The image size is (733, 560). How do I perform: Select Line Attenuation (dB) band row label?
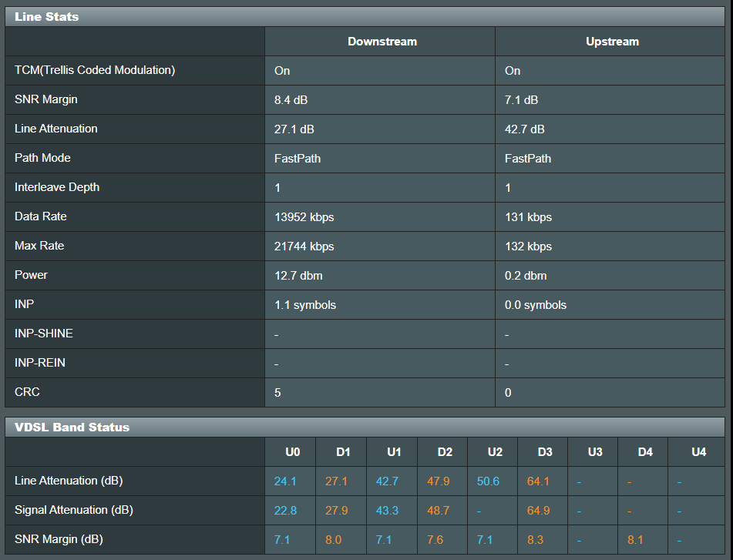(69, 481)
